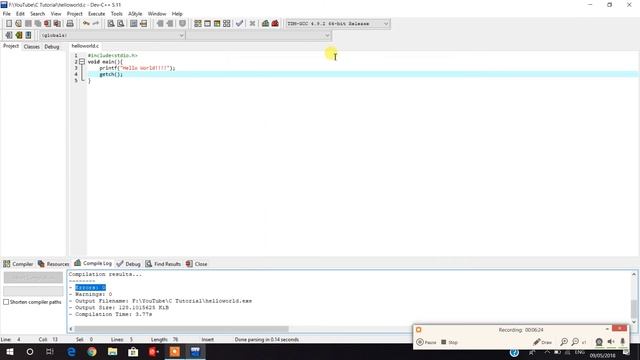
Task: Click the Goto Line toolbar icon
Action: pos(144,24)
